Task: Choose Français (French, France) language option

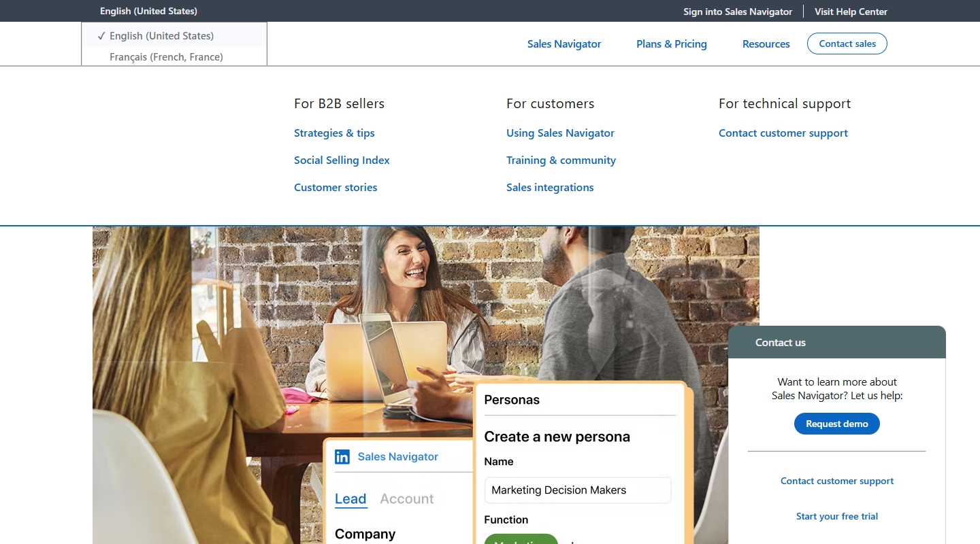Action: point(174,57)
